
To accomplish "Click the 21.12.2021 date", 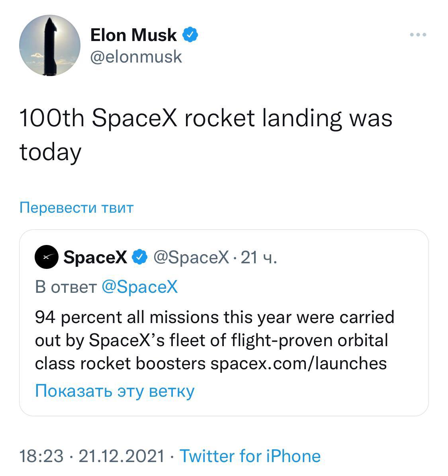I will 121,456.
